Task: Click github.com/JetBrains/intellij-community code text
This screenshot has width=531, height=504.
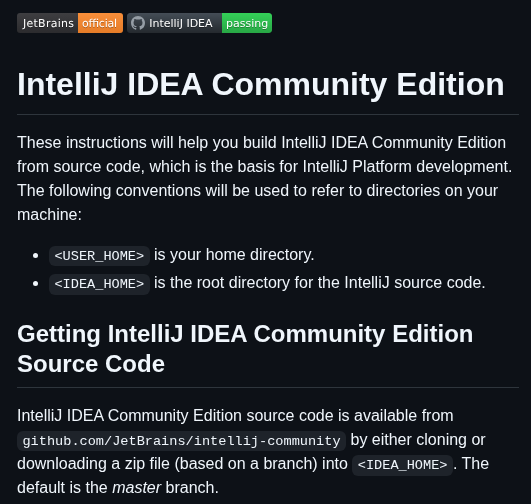Action: point(181,441)
